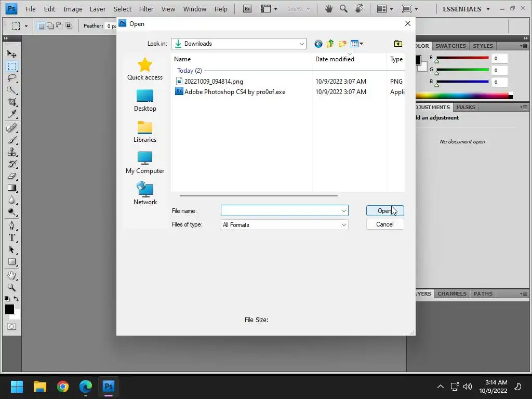This screenshot has width=532, height=399.
Task: Open the Edit menu
Action: (49, 9)
